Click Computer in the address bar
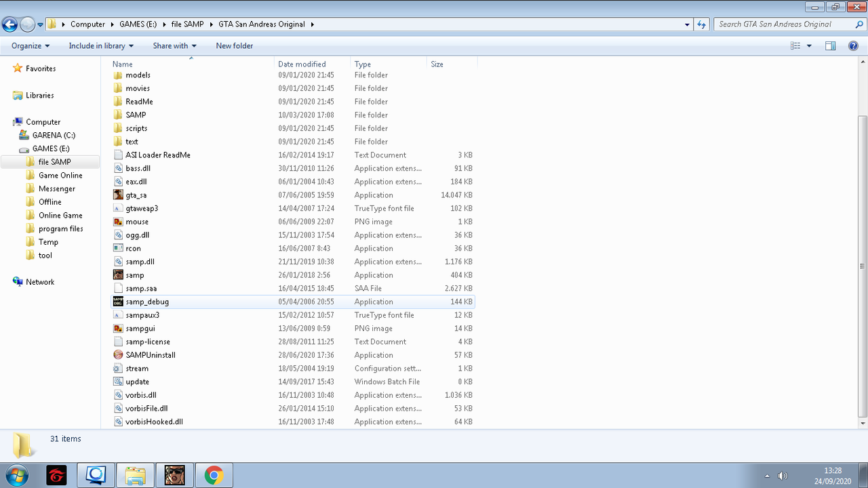The height and width of the screenshot is (488, 868). tap(88, 24)
